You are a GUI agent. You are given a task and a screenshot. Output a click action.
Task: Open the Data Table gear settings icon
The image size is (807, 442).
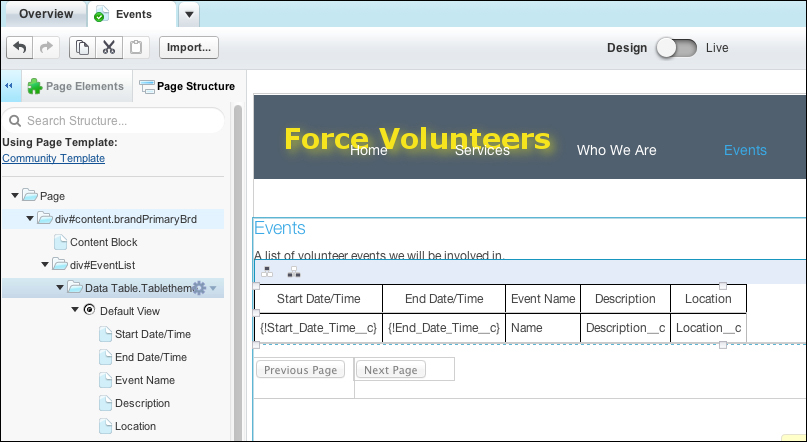pos(198,288)
